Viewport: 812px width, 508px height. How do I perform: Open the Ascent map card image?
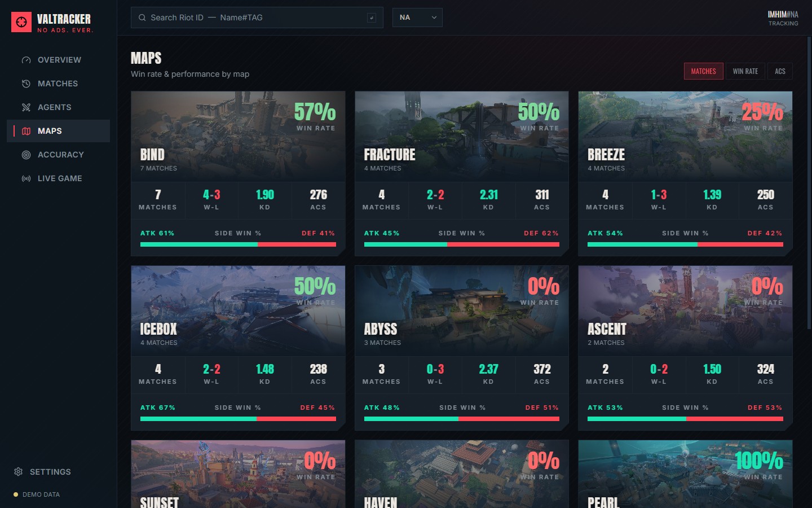685,310
